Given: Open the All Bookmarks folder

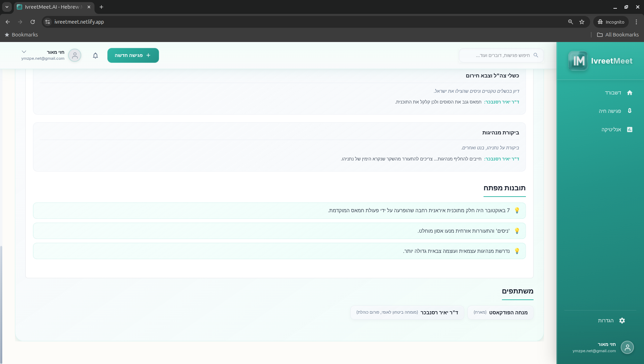Looking at the screenshot, I should point(618,35).
